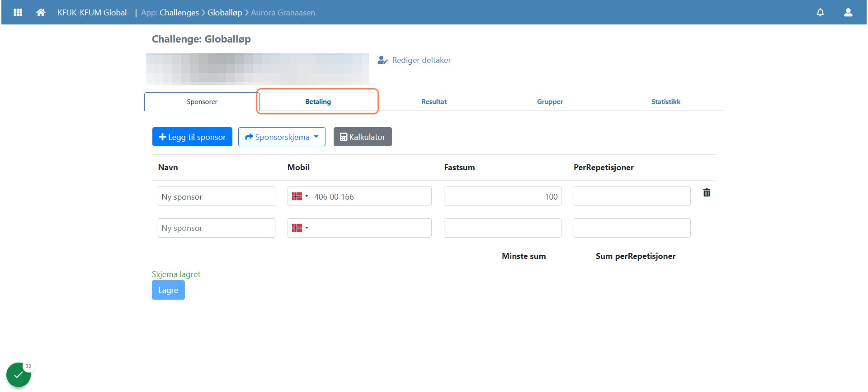Click Lagre save button
The width and height of the screenshot is (868, 392).
click(168, 290)
